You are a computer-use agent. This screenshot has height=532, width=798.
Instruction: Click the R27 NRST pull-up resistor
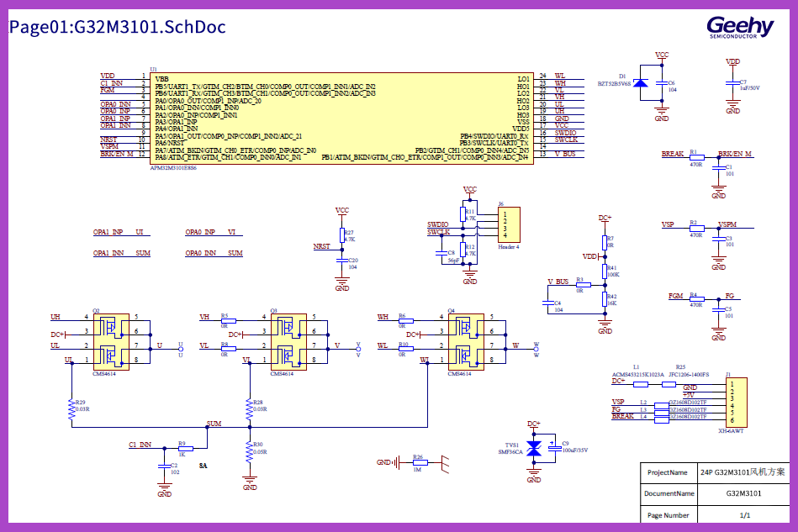tap(342, 236)
